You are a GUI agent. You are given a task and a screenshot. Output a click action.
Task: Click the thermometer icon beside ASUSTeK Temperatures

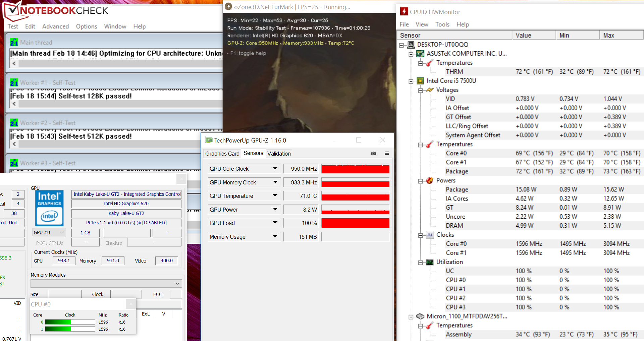point(430,63)
